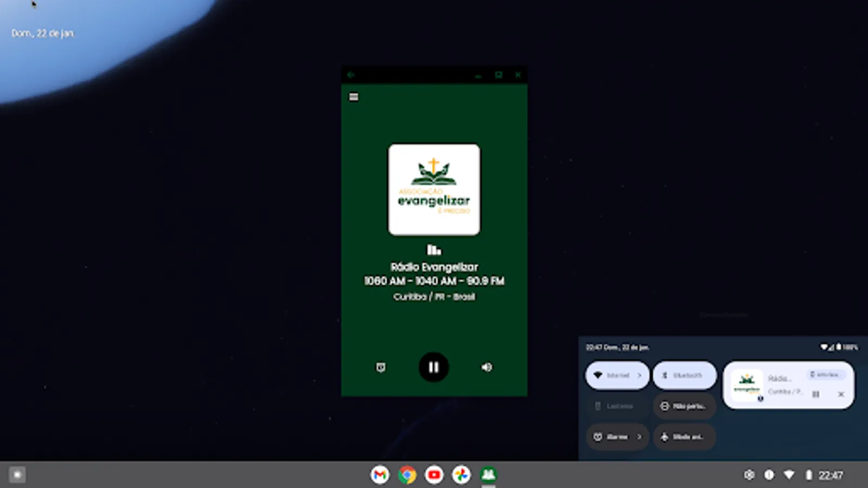Open the settings gear icon in the system tray
Screen dimensions: 868x488
click(749, 475)
